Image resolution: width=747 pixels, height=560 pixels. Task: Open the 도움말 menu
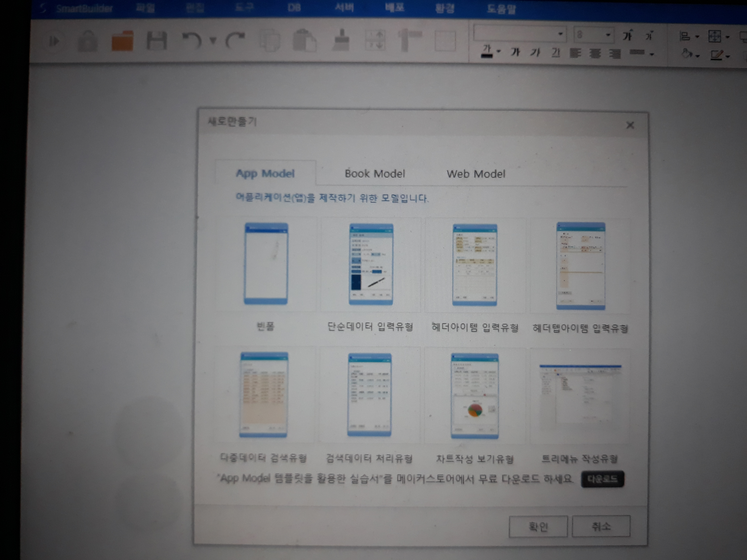[501, 9]
